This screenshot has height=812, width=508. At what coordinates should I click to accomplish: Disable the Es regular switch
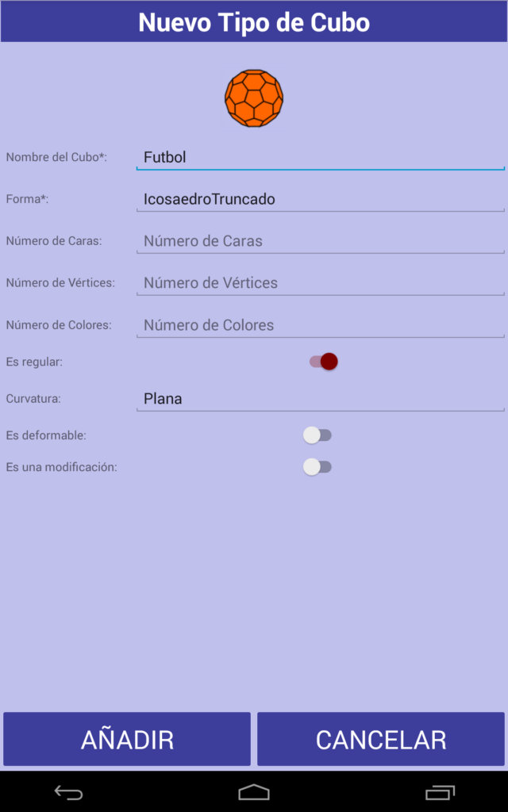pos(324,362)
